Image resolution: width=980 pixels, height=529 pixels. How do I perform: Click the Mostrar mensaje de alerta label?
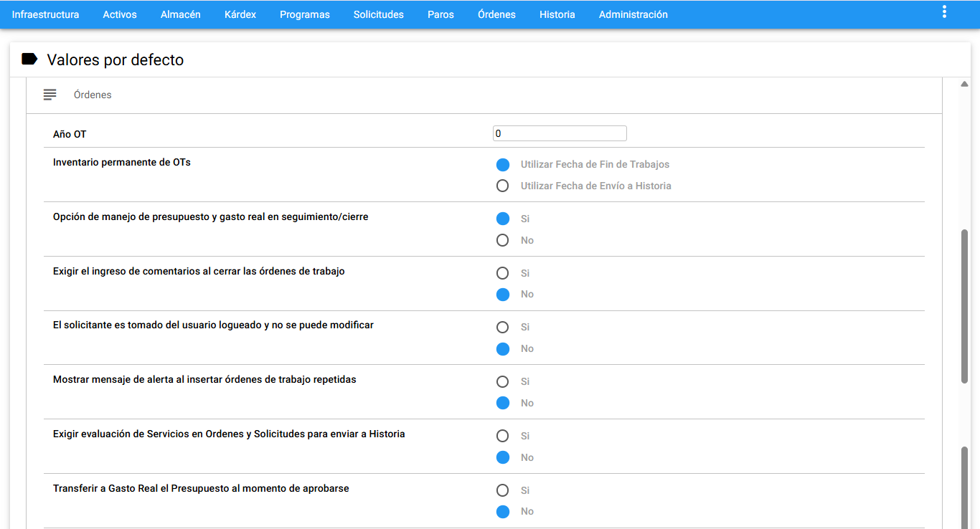[204, 380]
